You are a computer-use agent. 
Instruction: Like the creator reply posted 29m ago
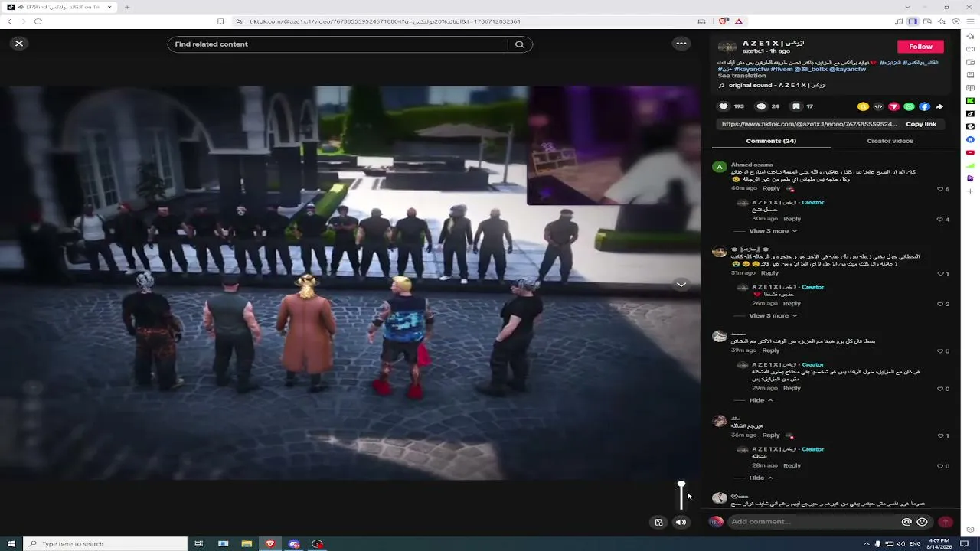pos(940,389)
